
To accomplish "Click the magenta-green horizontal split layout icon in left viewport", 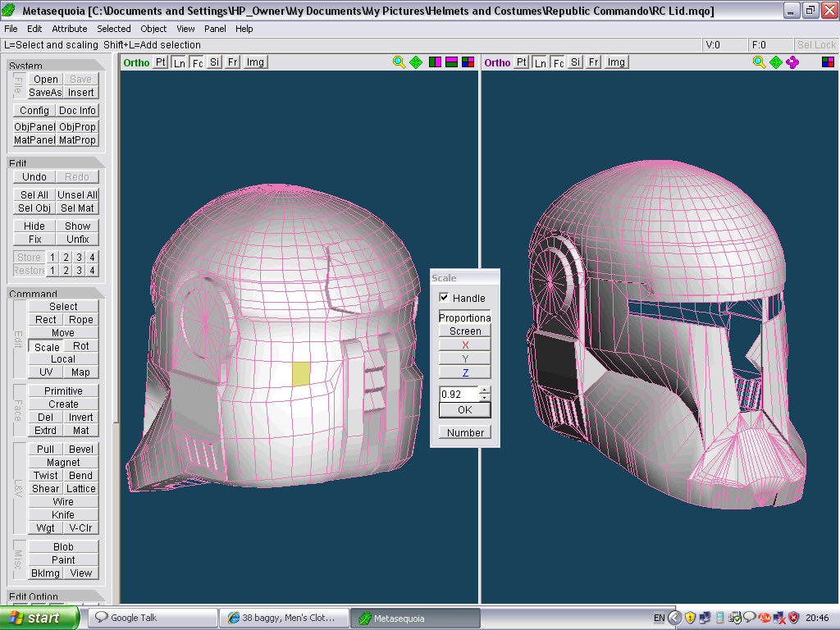I will pyautogui.click(x=452, y=62).
